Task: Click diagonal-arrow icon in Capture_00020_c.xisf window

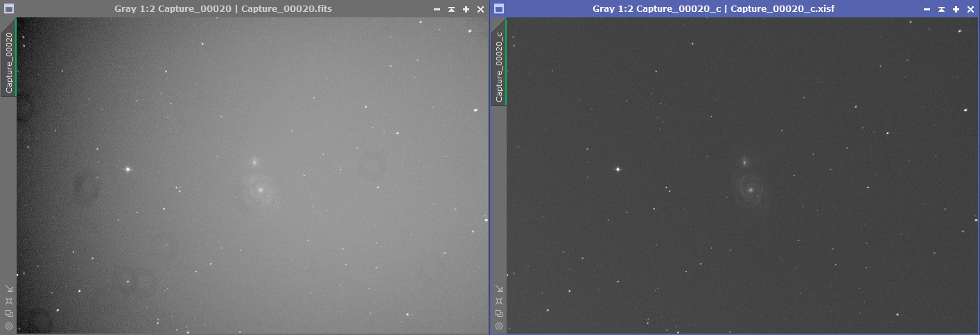Action: (499, 289)
